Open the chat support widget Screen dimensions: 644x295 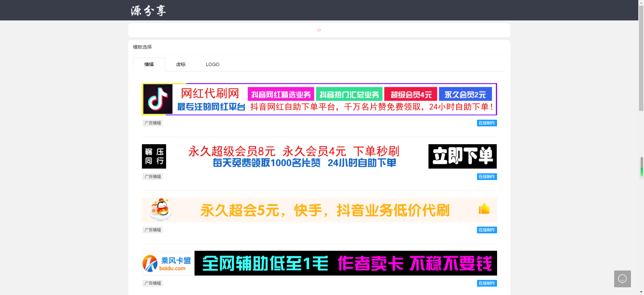(x=622, y=279)
